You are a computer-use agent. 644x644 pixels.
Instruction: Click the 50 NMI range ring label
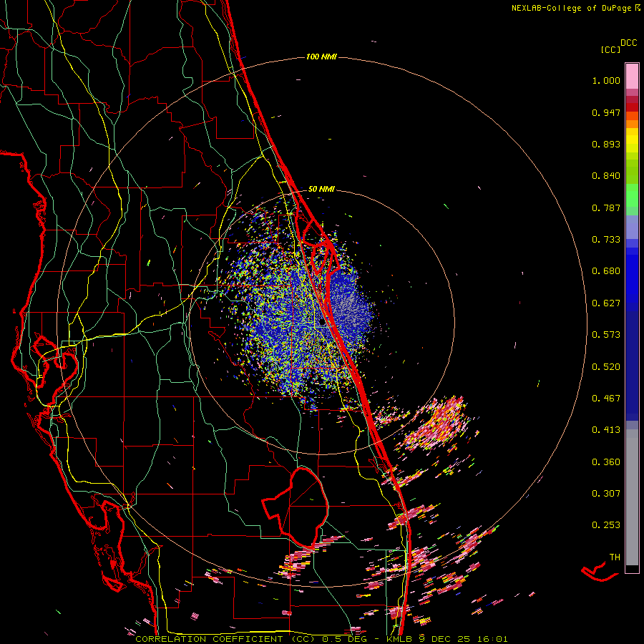[321, 189]
